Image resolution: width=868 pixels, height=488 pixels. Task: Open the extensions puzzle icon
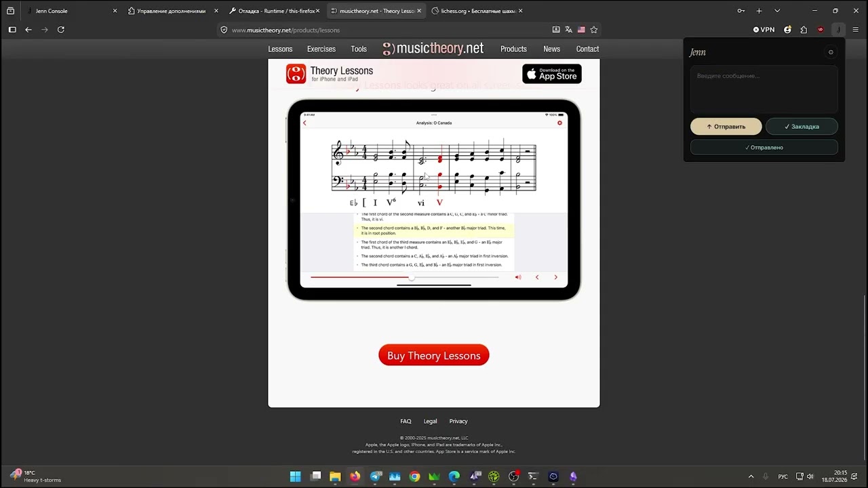click(x=804, y=30)
